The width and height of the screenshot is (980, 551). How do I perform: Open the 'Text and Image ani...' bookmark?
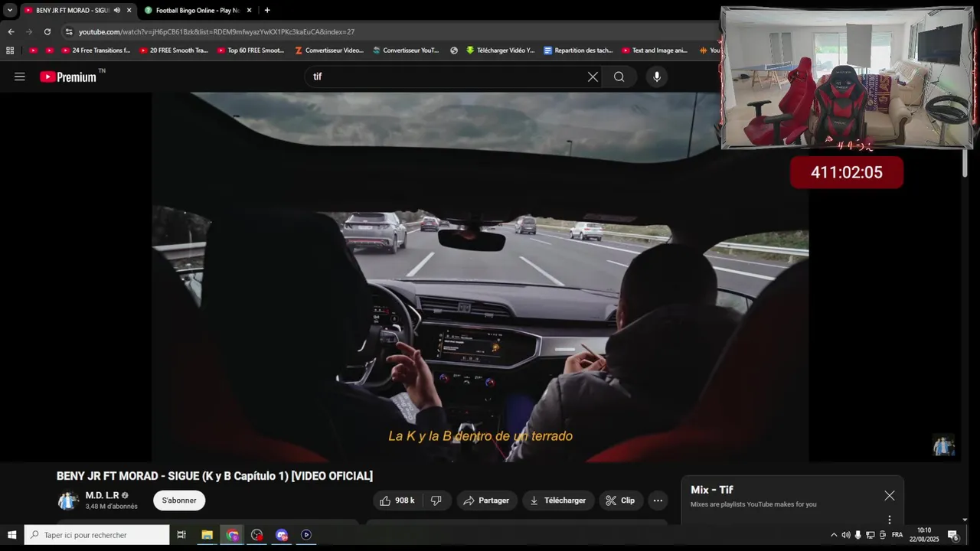click(x=655, y=51)
